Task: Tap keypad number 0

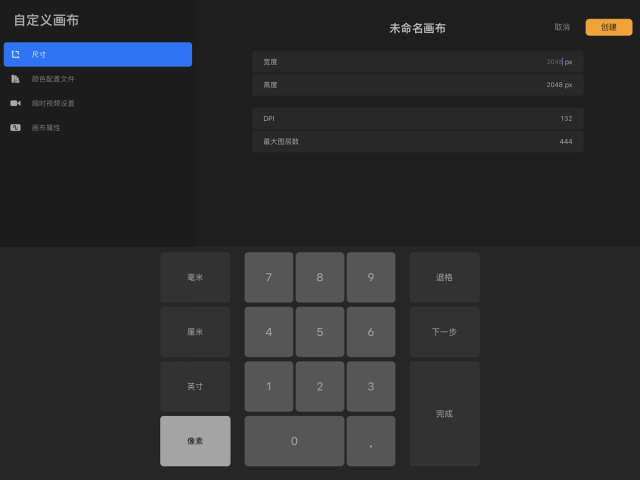Action: point(294,441)
